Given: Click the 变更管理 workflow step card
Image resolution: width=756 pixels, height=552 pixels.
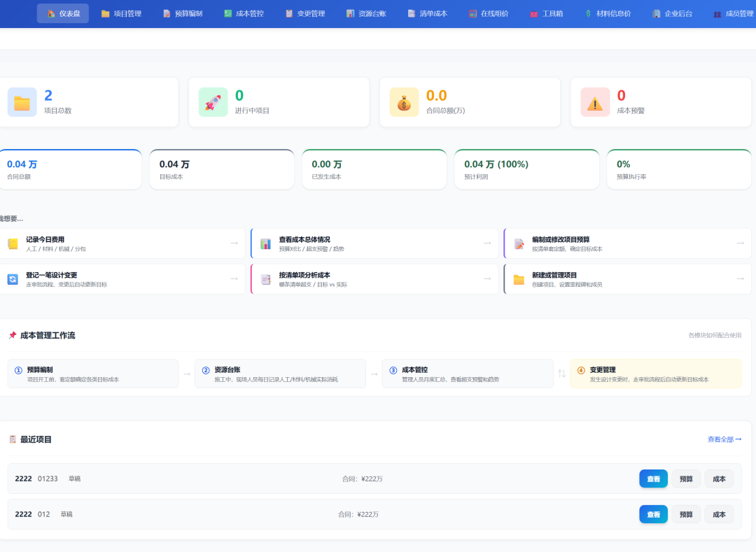Looking at the screenshot, I should point(655,374).
